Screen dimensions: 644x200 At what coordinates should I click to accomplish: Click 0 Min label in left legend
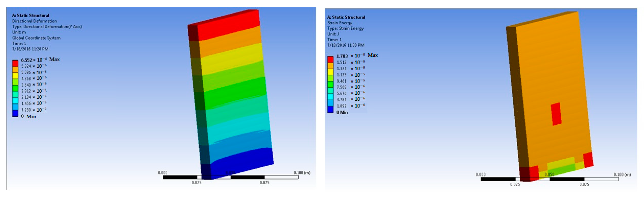click(x=29, y=116)
